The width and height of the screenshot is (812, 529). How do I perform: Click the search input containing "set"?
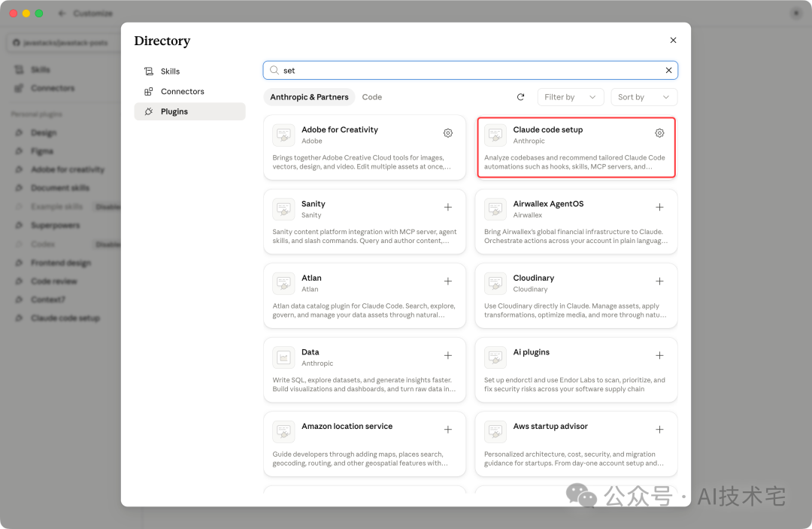(x=470, y=71)
